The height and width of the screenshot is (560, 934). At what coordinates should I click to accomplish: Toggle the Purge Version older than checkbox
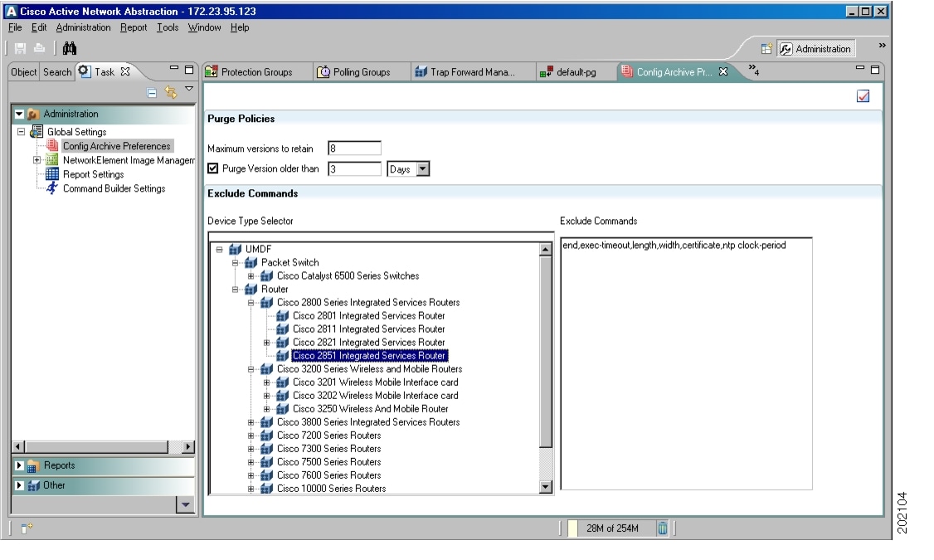[x=212, y=168]
